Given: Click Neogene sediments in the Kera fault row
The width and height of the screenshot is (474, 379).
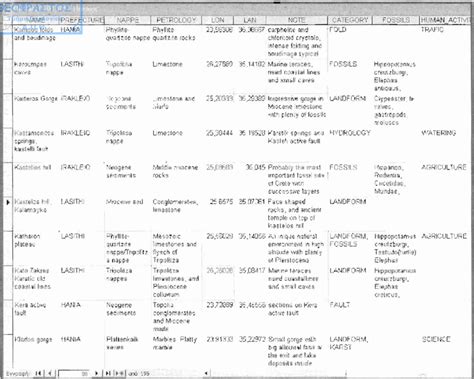Looking at the screenshot, I should click(121, 309).
